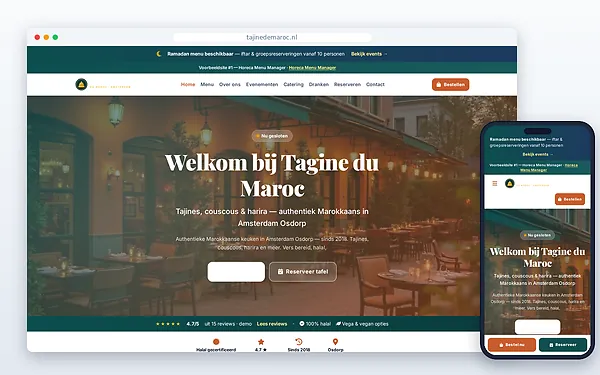The height and width of the screenshot is (375, 600).
Task: Click the Halal gecertificeerd icon
Action: coord(216,342)
